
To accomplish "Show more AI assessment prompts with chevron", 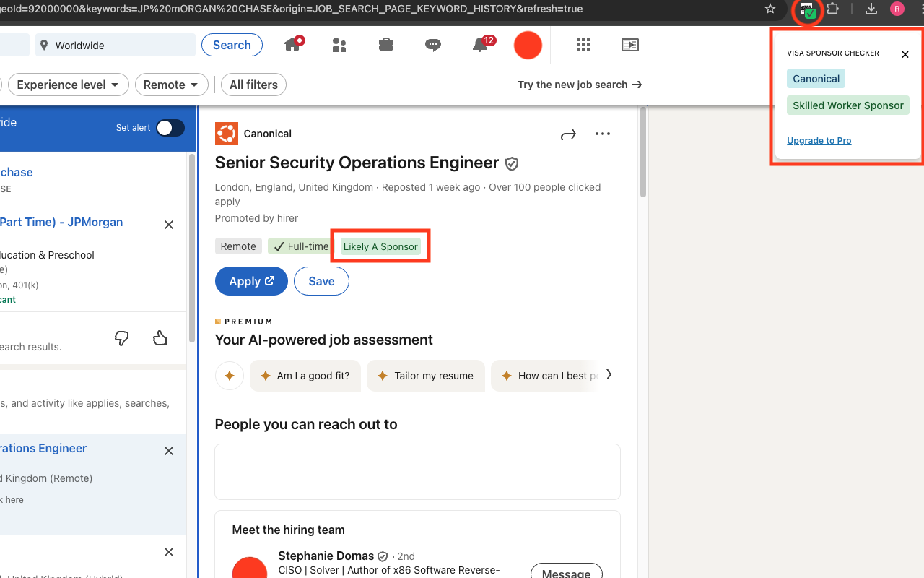I will click(x=609, y=374).
